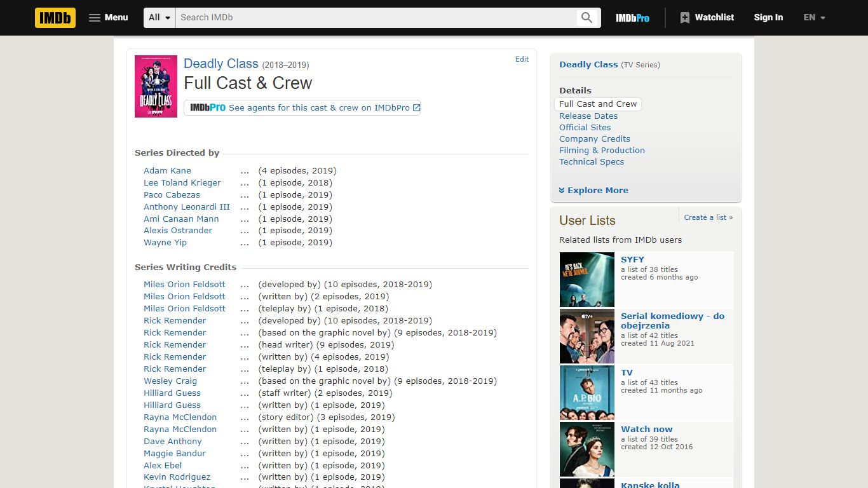Click the Edit link on the cast page
Image resolution: width=868 pixels, height=488 pixels.
522,59
